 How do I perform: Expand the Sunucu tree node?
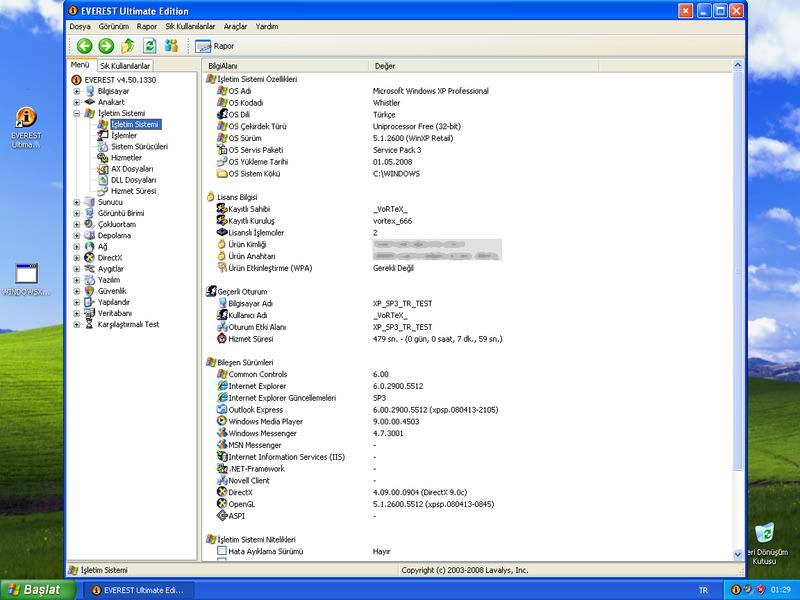pyautogui.click(x=77, y=202)
